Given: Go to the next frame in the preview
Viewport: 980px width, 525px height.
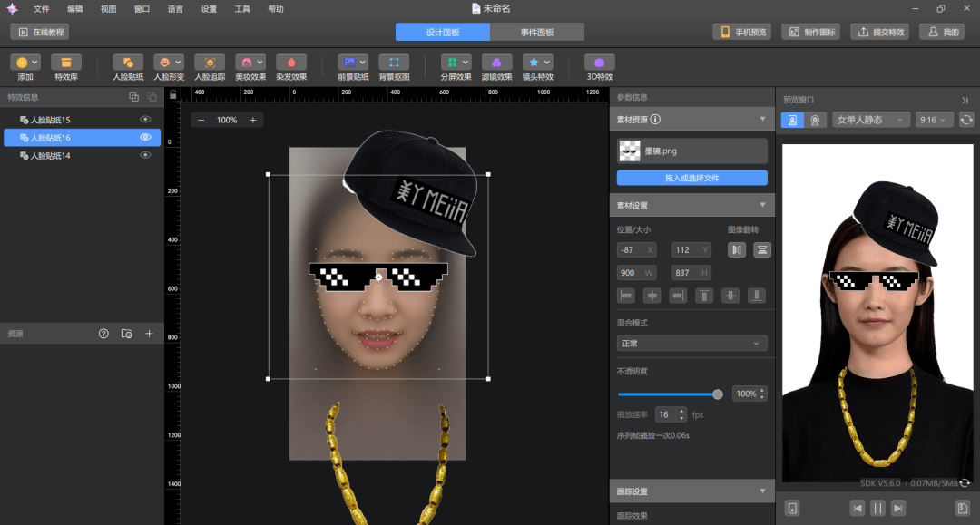Looking at the screenshot, I should 898,508.
